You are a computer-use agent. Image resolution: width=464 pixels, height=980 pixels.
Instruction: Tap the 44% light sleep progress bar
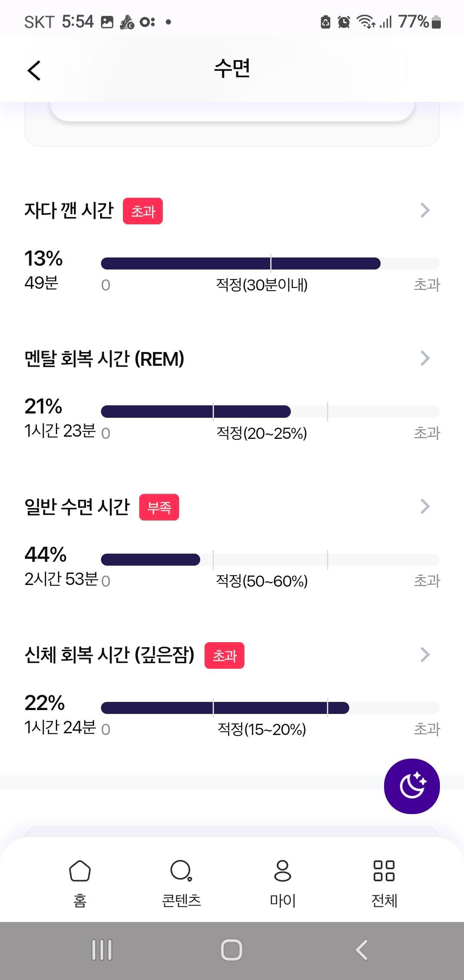click(x=270, y=560)
